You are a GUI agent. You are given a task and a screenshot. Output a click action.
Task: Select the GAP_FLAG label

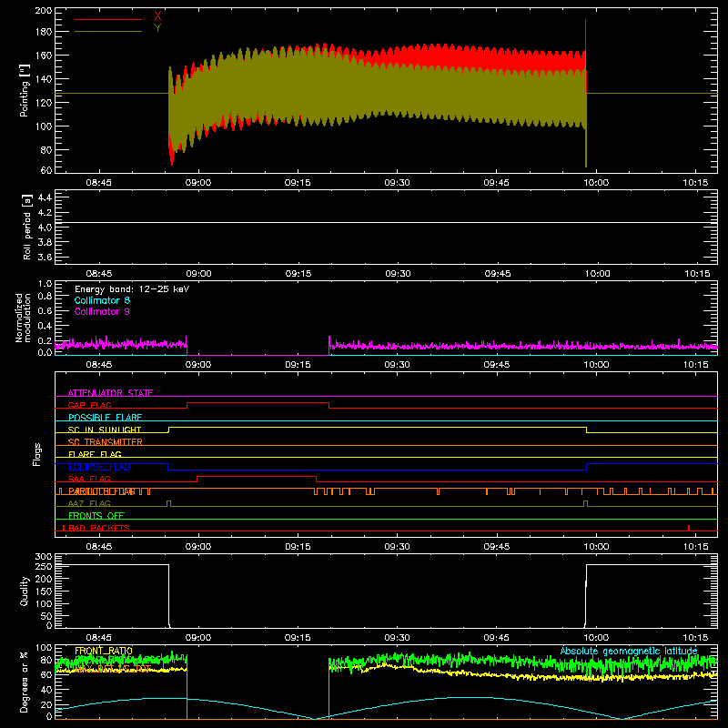(89, 405)
